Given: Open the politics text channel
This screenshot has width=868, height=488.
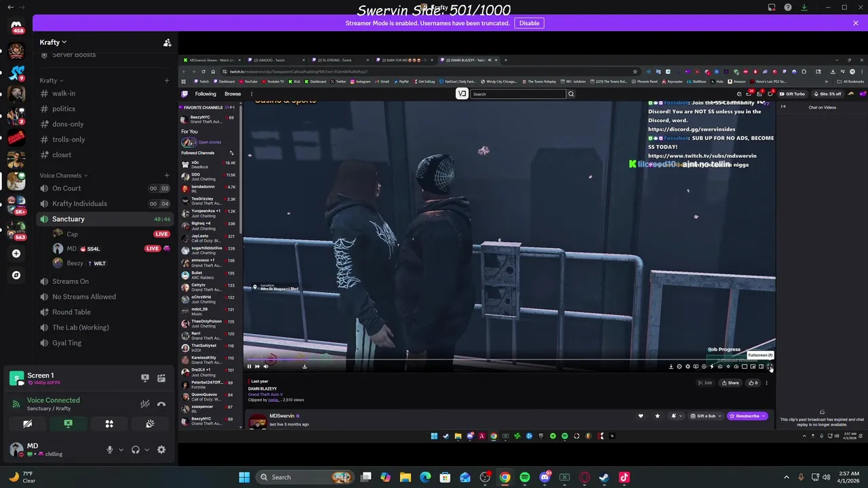Looking at the screenshot, I should point(105,108).
